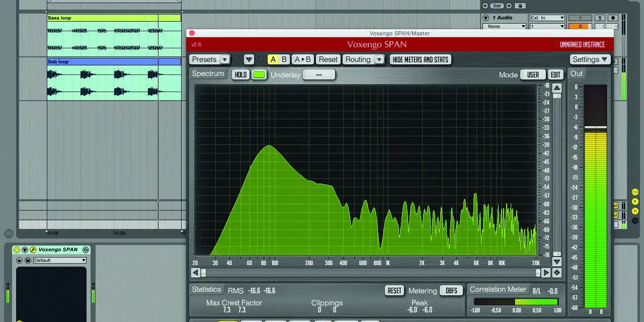644x322 pixels.
Task: Expand the Routing dropdown menu
Action: point(364,59)
